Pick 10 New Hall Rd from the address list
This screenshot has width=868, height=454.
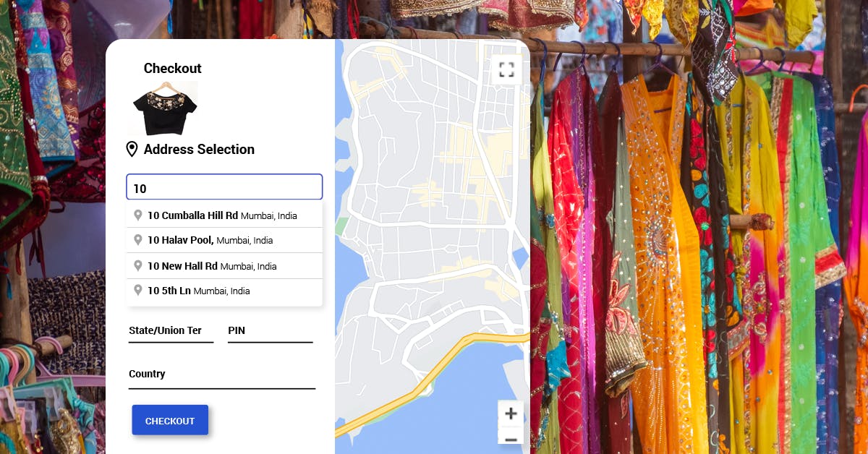(x=213, y=265)
